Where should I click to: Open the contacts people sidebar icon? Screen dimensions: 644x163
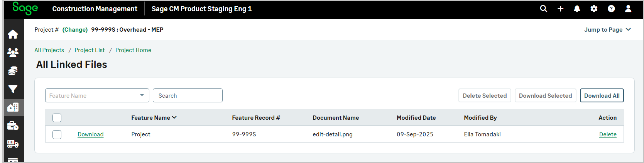pyautogui.click(x=13, y=53)
